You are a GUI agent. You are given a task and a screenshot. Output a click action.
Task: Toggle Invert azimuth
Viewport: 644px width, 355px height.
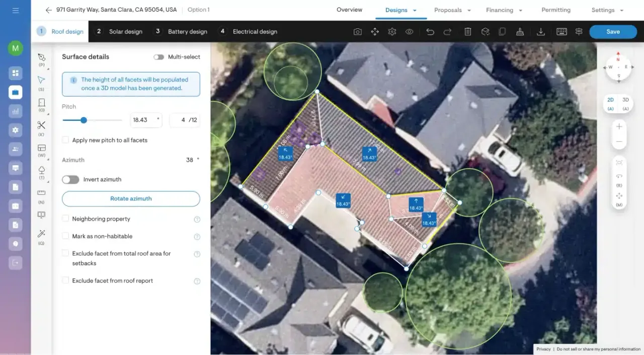70,179
